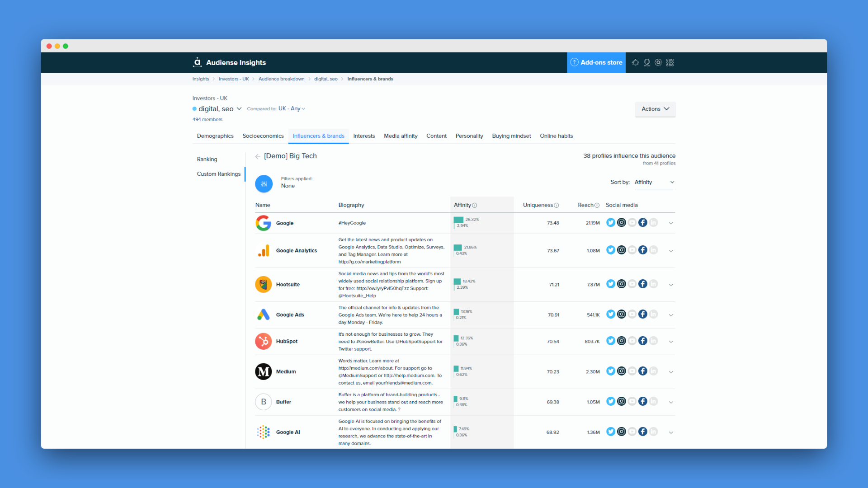Click 494 members text link
This screenshot has height=488, width=868.
coord(208,120)
